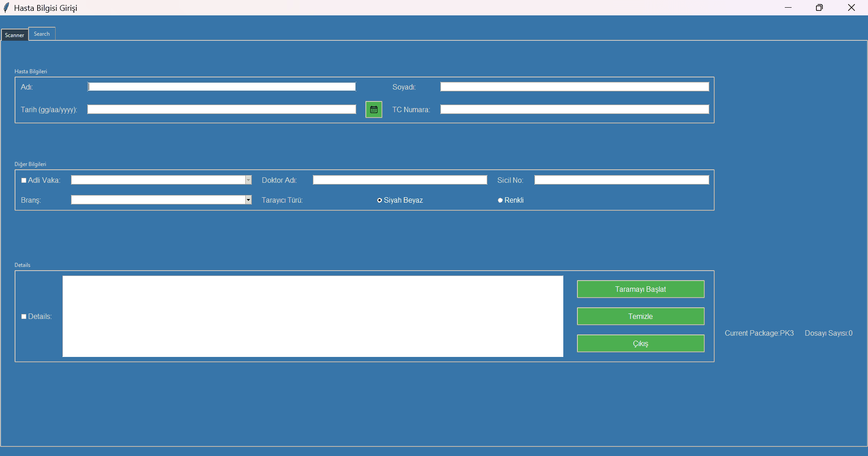Click the Çıkış button

[640, 343]
